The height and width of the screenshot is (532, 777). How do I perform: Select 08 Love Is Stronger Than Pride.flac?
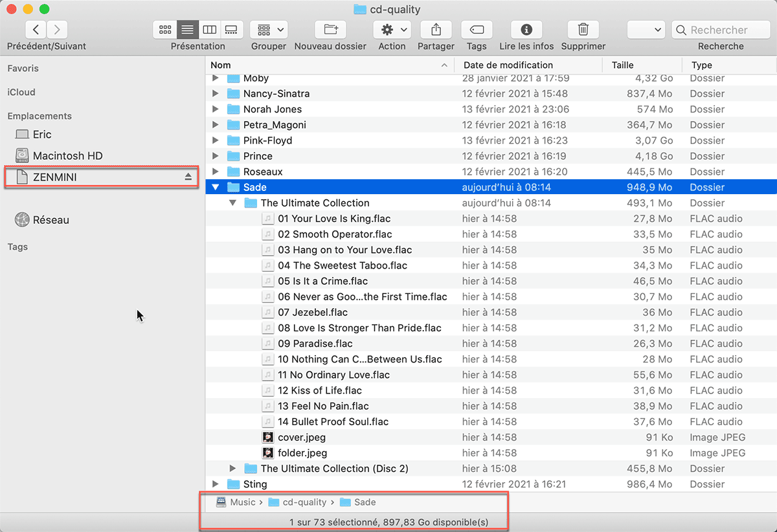click(359, 328)
